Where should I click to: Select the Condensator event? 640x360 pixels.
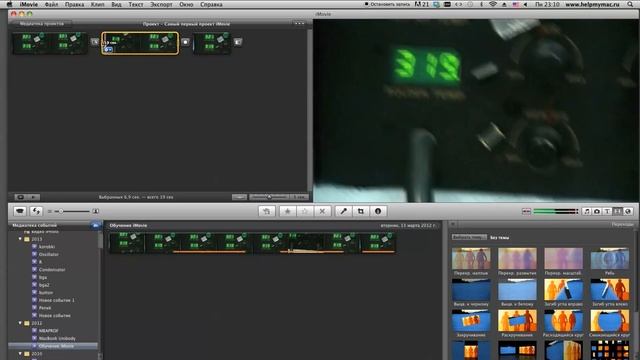pos(52,270)
